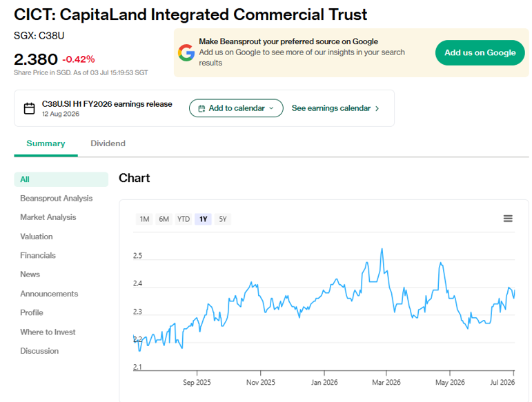532x402 pixels.
Task: Click the Chart heading
Action: tap(135, 178)
